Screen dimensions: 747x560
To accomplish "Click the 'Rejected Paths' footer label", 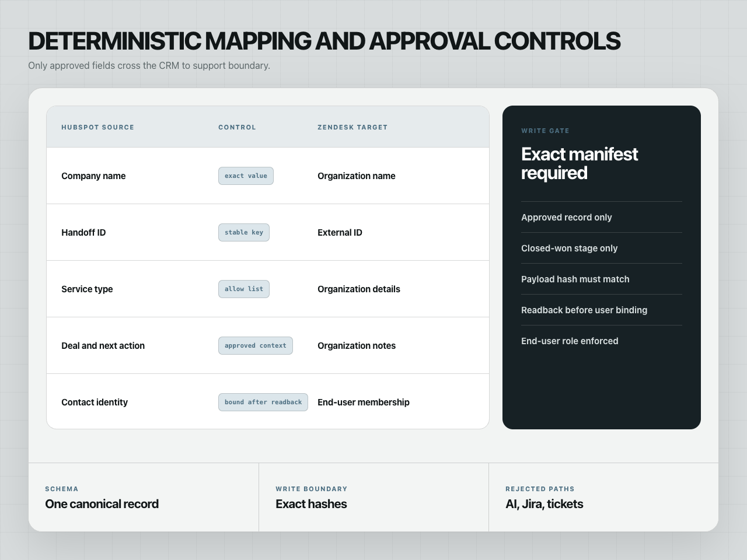I will [x=540, y=489].
